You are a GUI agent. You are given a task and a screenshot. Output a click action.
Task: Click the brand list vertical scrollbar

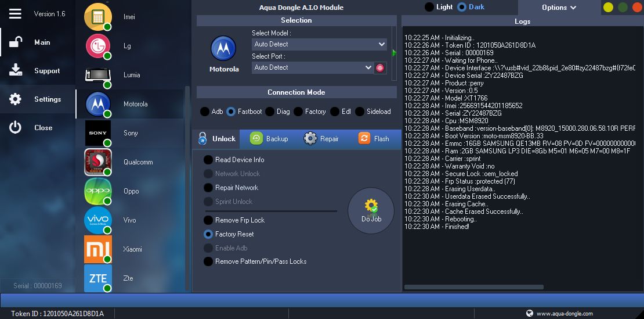coord(187,189)
